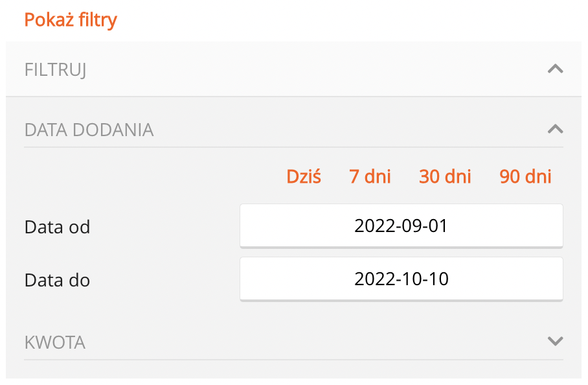Viewport: 588px width, 385px height.
Task: Apply the 90 dni date shortcut
Action: coord(525,176)
